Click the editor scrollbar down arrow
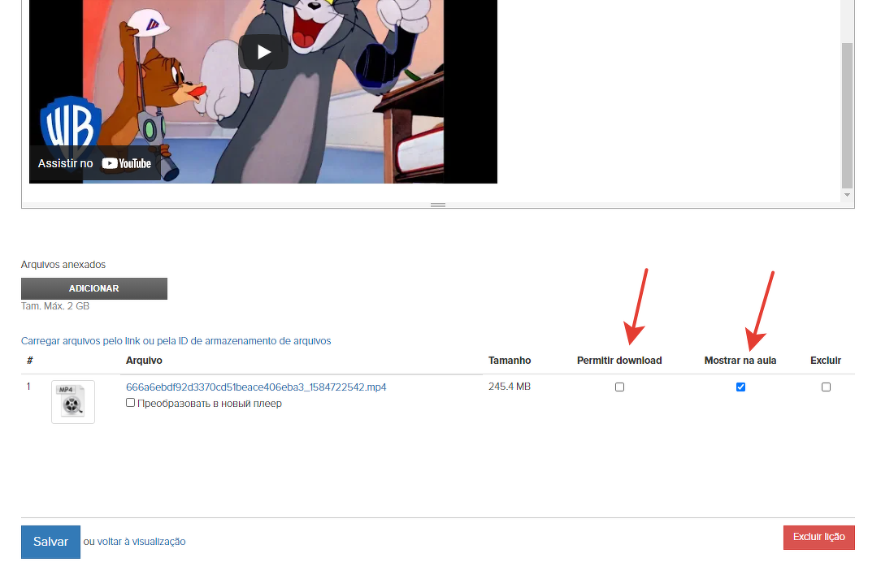Viewport: 894px width, 588px height. 847,195
